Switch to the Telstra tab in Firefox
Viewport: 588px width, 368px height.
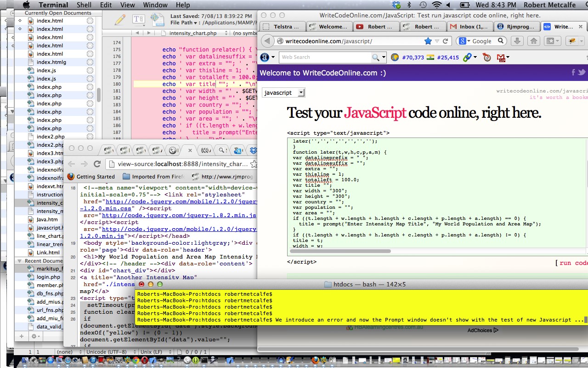[282, 27]
